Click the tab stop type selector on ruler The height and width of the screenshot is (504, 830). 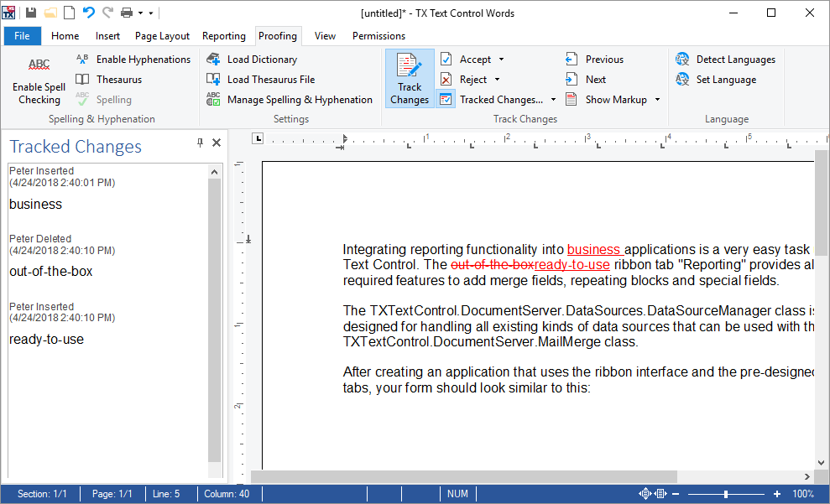(258, 139)
